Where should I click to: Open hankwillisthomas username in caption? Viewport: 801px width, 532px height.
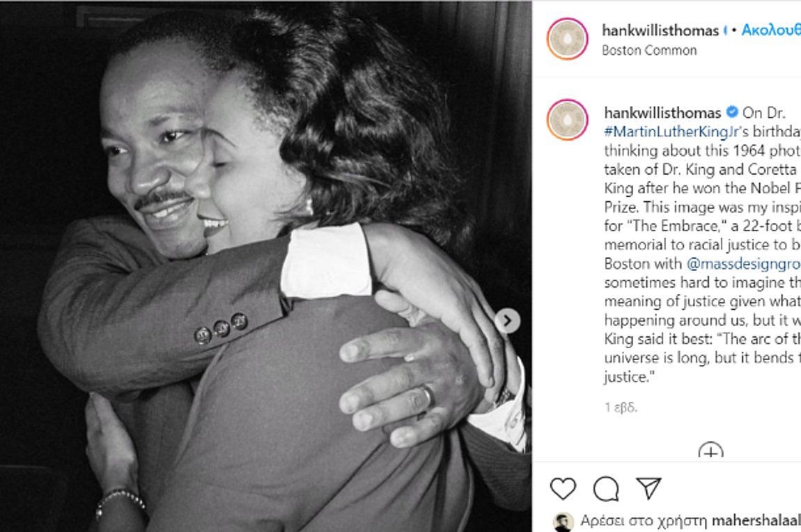click(662, 112)
